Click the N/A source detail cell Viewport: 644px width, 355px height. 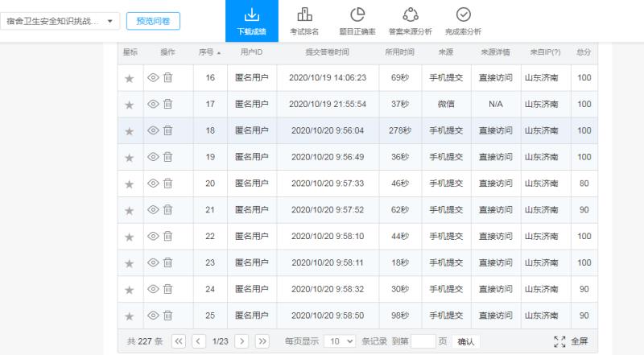[x=496, y=104]
